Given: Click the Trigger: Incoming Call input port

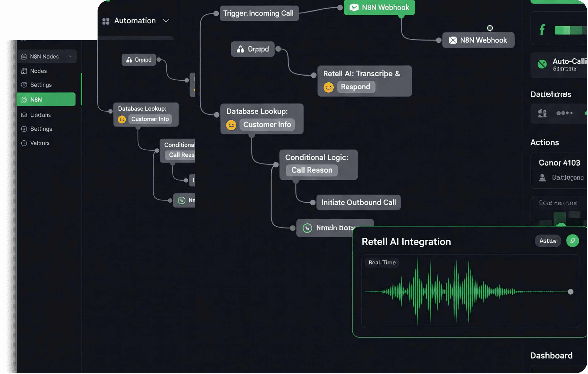Looking at the screenshot, I should (216, 13).
